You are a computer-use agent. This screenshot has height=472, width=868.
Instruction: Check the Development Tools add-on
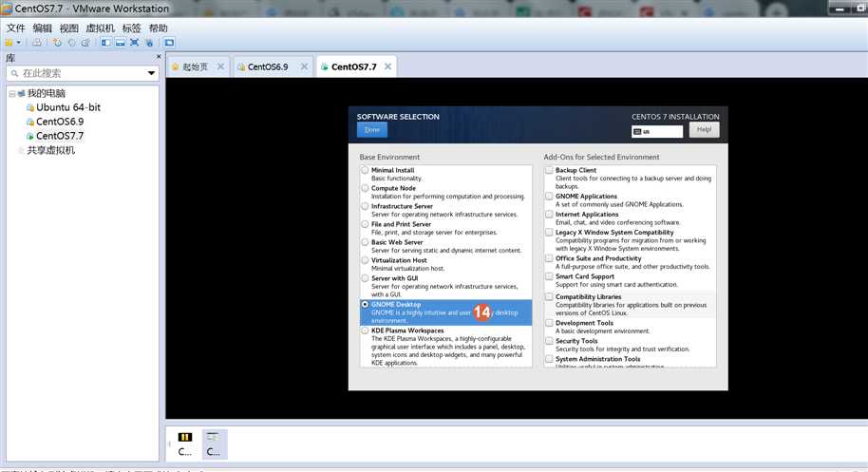tap(549, 323)
